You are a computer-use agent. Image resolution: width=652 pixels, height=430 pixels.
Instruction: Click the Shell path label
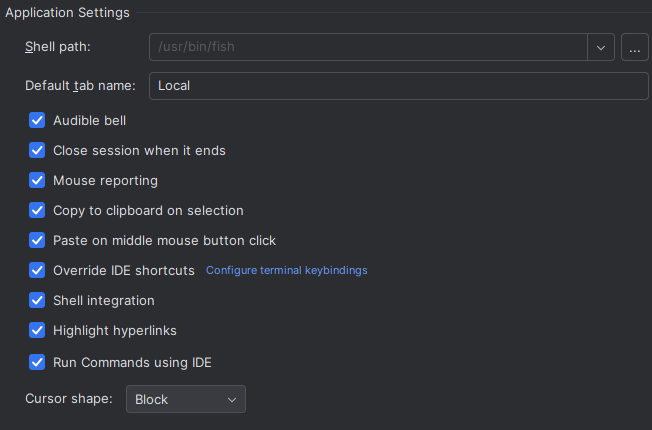(58, 47)
